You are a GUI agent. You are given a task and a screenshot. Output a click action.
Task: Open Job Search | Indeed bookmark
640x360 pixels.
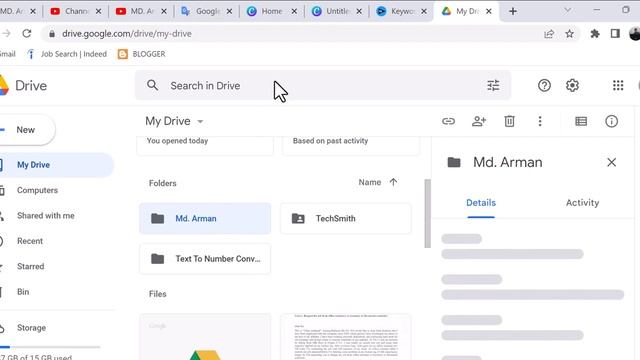click(x=67, y=54)
